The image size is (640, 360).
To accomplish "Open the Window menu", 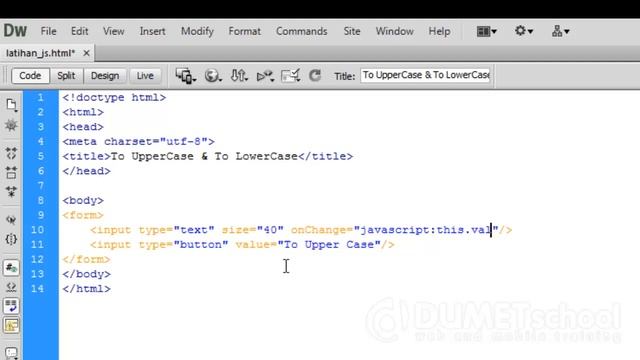I will [x=394, y=31].
